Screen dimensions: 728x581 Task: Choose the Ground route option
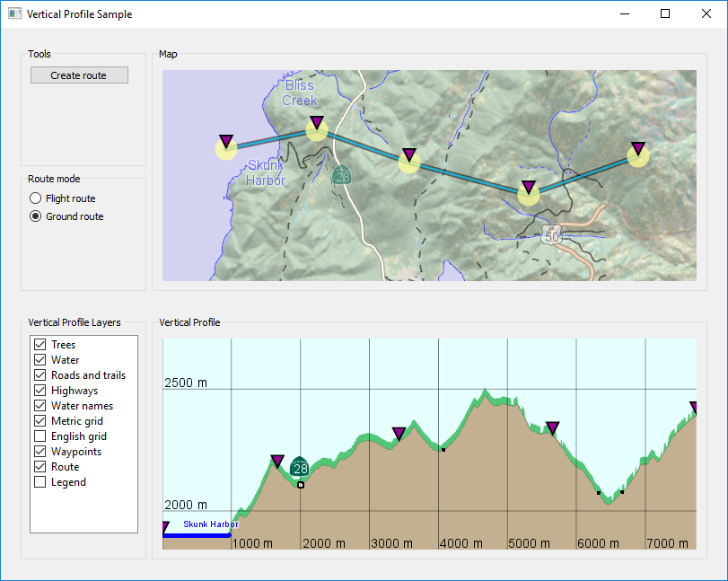coord(36,216)
